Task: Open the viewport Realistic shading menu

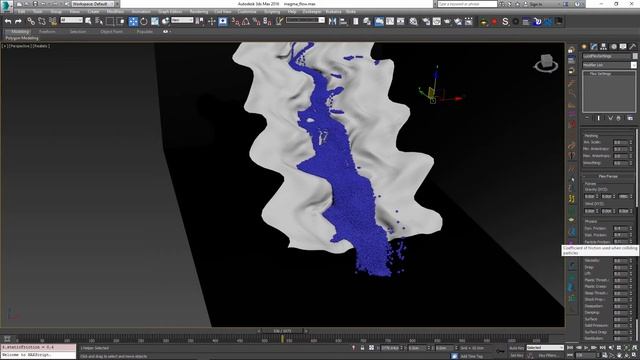Action: pos(40,46)
